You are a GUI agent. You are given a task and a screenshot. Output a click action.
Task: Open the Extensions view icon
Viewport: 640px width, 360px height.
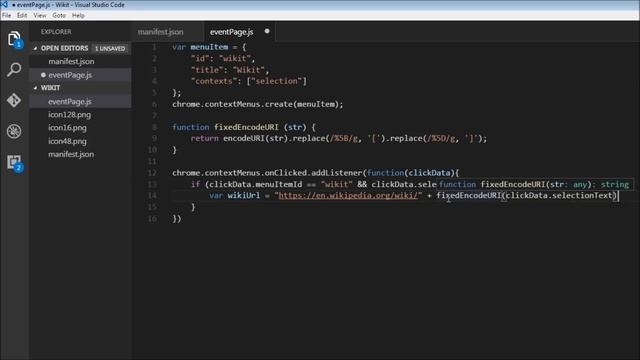click(14, 162)
